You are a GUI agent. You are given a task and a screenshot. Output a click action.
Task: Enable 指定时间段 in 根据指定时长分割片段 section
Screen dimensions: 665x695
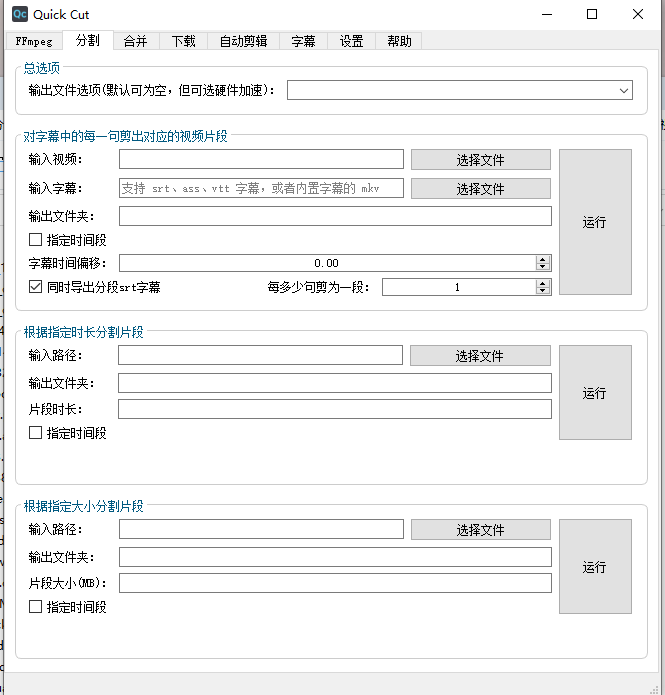click(x=35, y=433)
